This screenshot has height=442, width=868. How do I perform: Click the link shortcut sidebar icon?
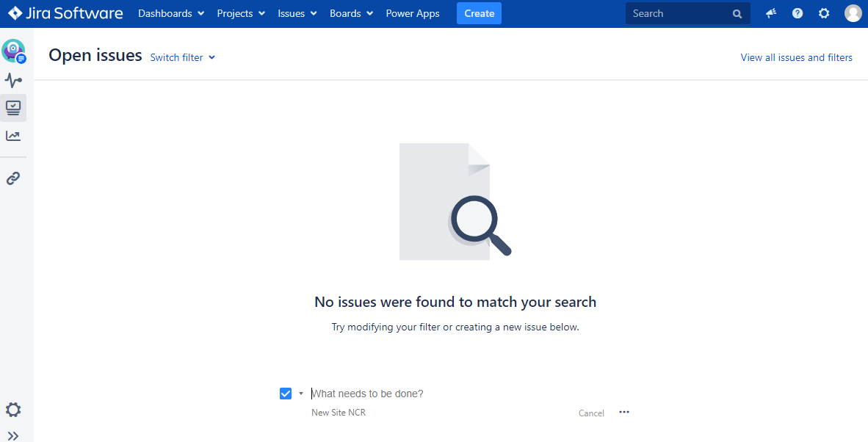click(x=13, y=178)
